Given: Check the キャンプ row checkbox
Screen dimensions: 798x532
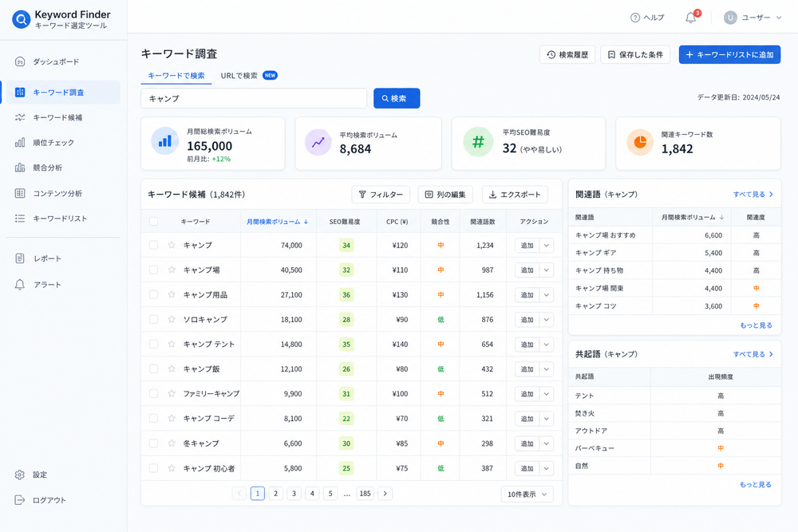Looking at the screenshot, I should click(153, 245).
